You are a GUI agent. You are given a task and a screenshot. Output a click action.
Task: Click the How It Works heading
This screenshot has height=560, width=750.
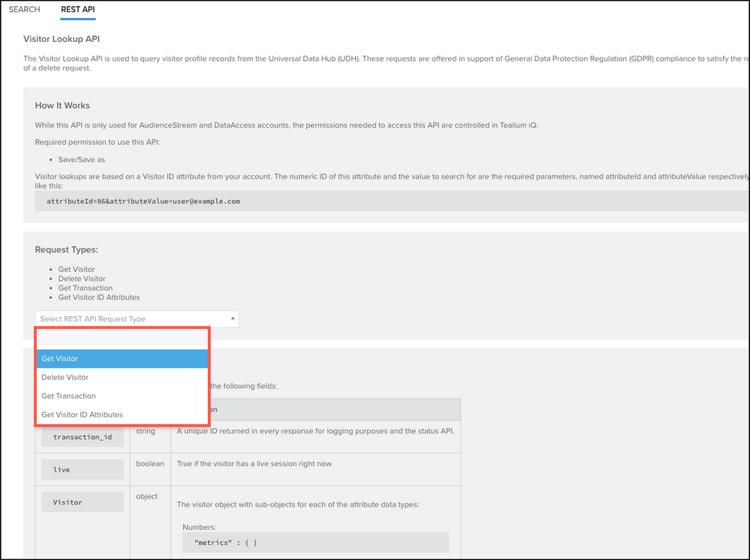coord(62,105)
